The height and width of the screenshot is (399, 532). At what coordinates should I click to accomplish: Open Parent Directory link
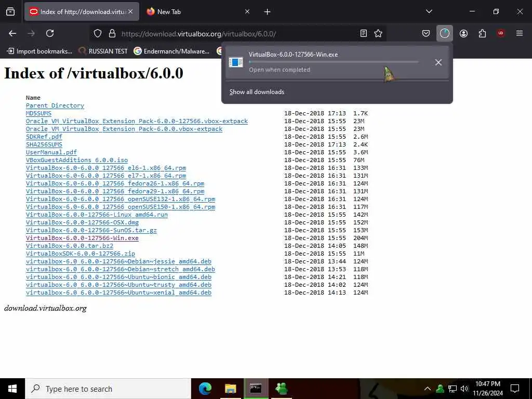coord(55,105)
